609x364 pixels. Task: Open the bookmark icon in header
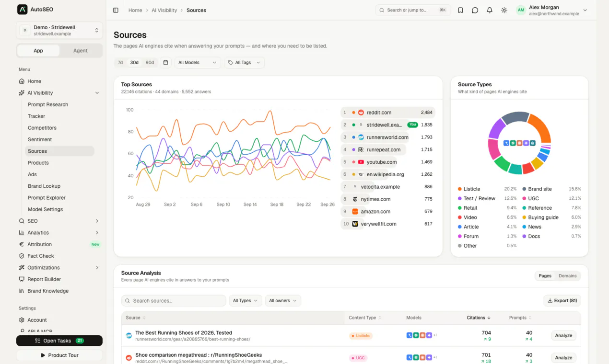[x=460, y=10]
